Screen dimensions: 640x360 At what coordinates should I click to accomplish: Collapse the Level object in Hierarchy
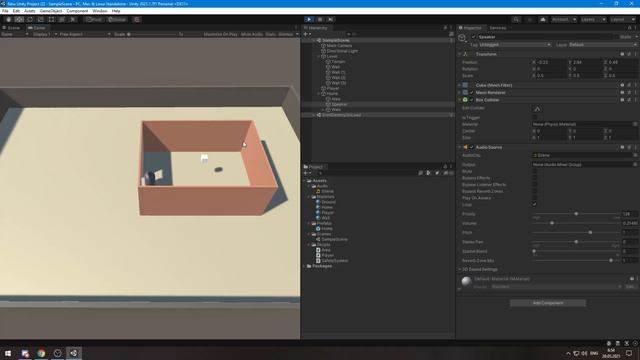[x=319, y=56]
